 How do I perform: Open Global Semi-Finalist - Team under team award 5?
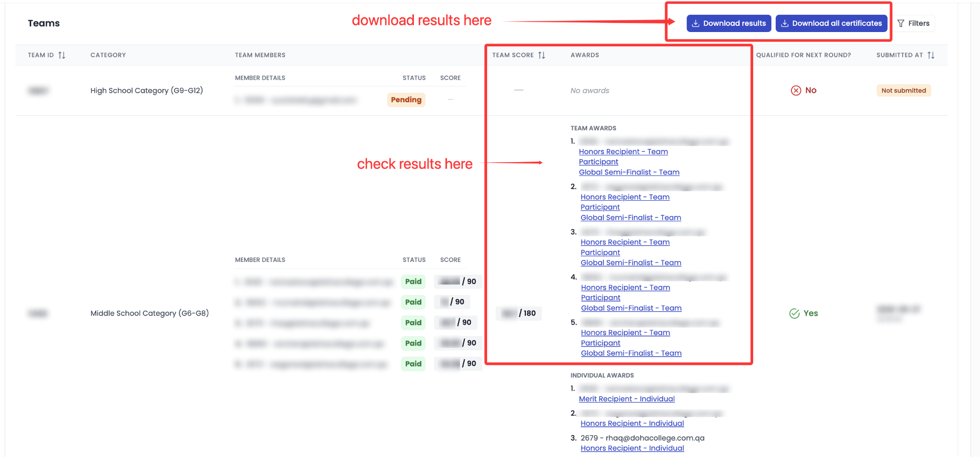(x=631, y=353)
